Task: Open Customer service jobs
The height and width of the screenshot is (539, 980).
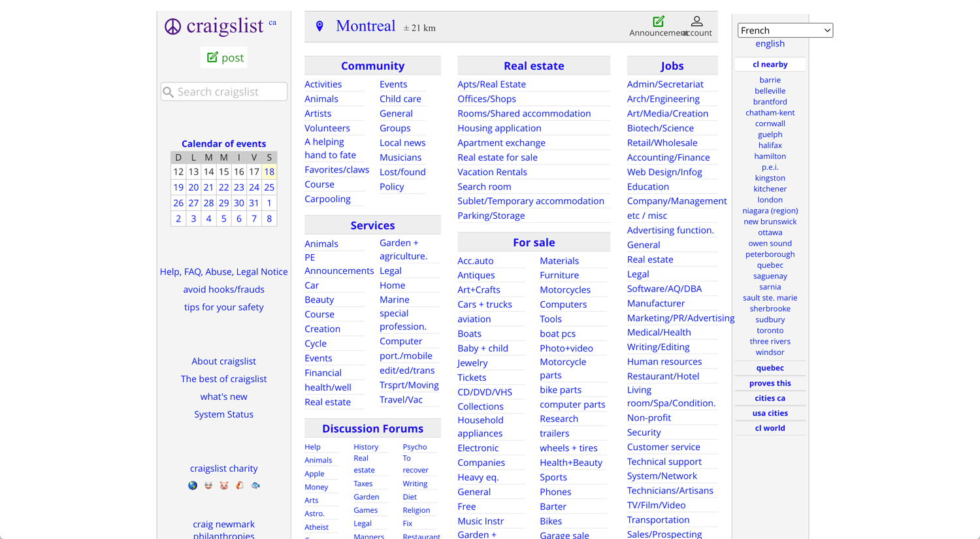Action: click(664, 447)
